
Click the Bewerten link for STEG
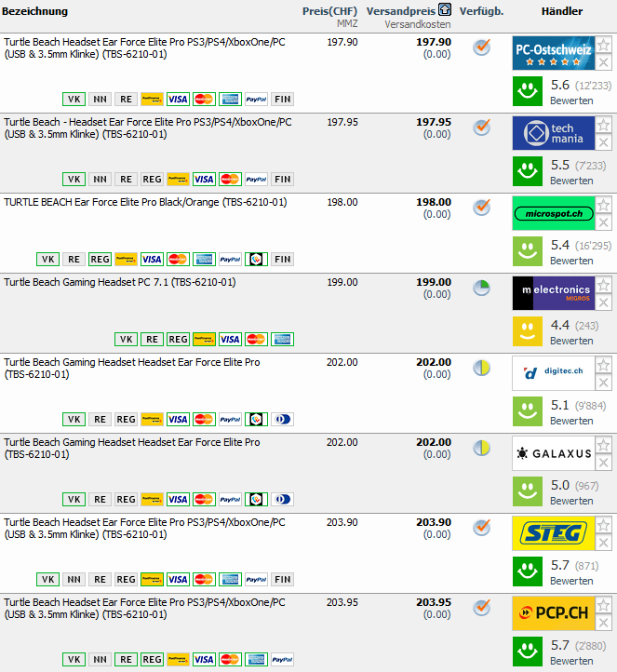(x=570, y=581)
